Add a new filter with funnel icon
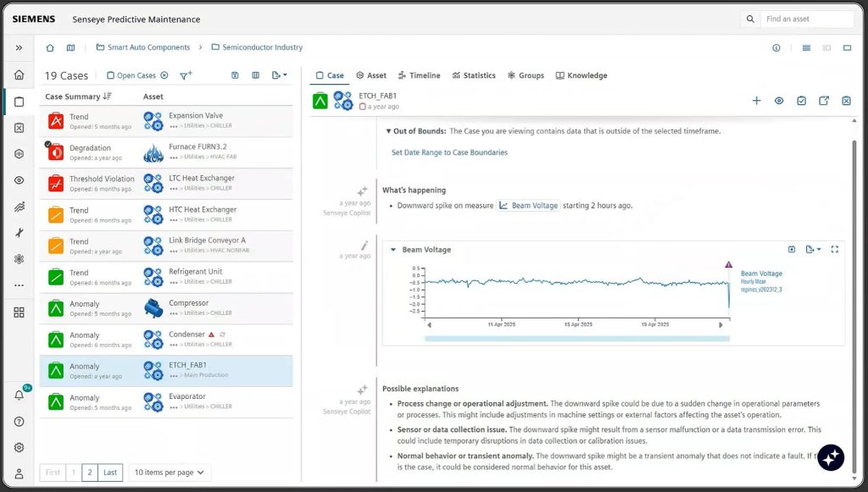This screenshot has width=868, height=492. (x=186, y=75)
